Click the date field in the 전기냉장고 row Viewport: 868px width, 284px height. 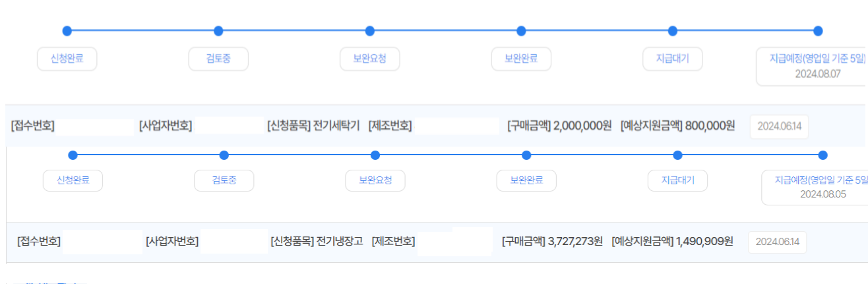777,242
